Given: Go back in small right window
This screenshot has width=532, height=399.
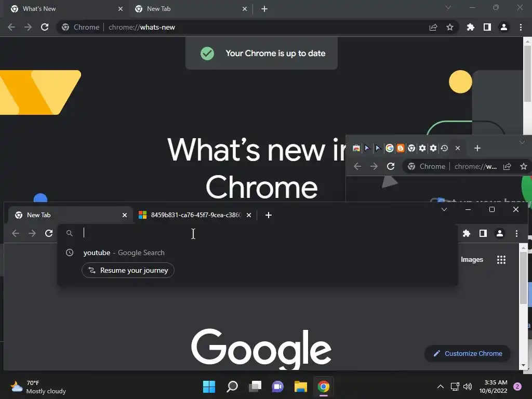Looking at the screenshot, I should pos(357,166).
